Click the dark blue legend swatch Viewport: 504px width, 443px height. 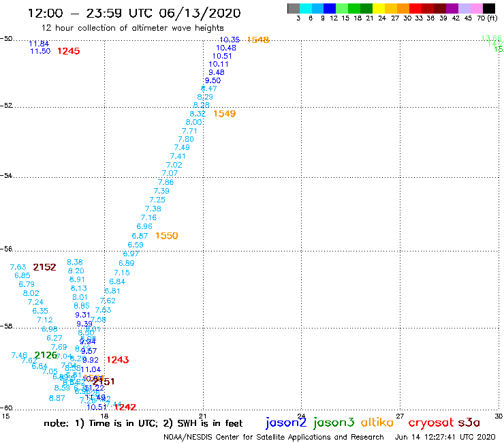point(330,8)
